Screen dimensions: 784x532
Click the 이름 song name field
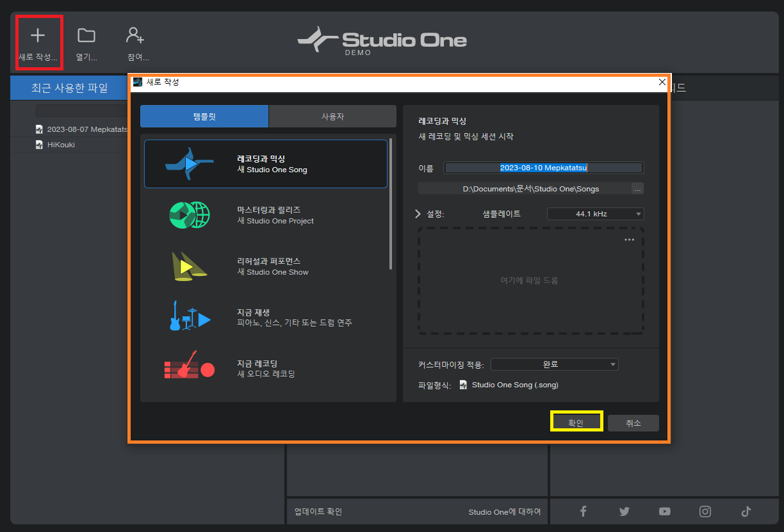coord(544,168)
